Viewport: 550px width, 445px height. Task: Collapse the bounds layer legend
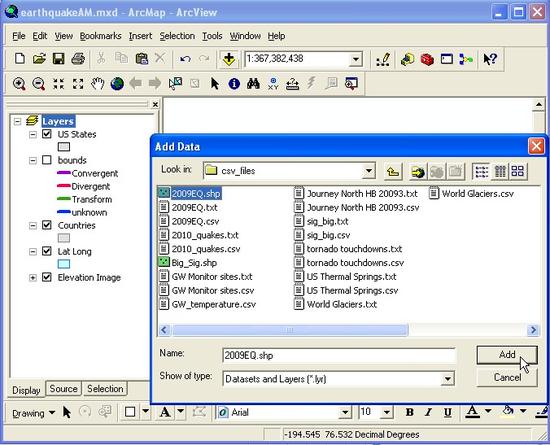(33, 160)
